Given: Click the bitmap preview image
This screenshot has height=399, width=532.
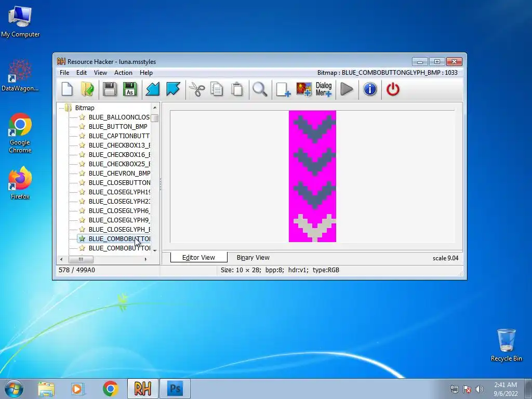Looking at the screenshot, I should 312,176.
